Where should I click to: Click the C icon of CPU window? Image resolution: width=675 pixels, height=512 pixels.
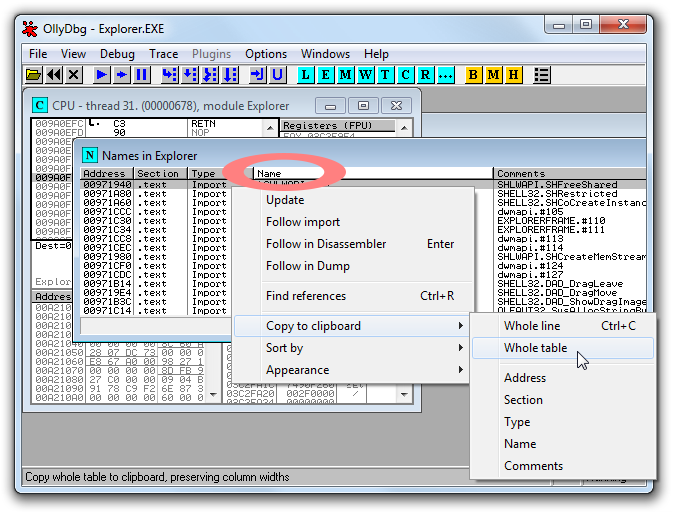[x=40, y=106]
